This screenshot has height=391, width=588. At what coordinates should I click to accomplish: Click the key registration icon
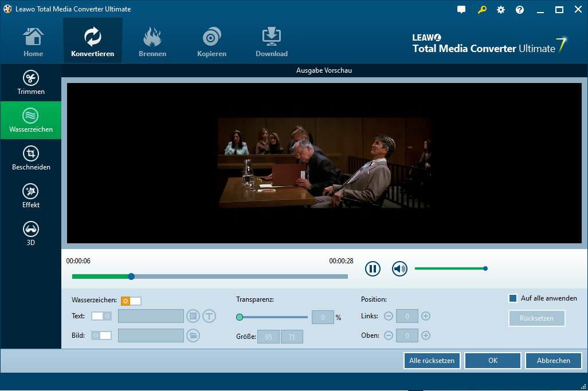(482, 10)
